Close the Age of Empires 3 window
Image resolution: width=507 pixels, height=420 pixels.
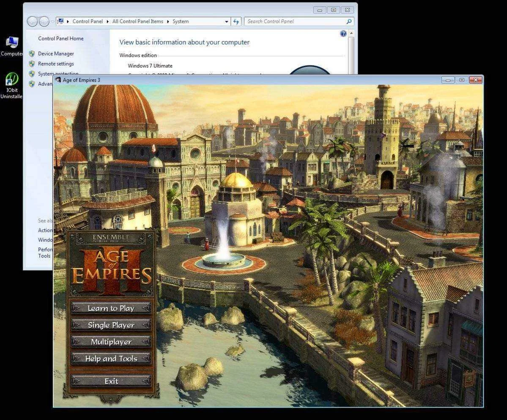[x=476, y=80]
